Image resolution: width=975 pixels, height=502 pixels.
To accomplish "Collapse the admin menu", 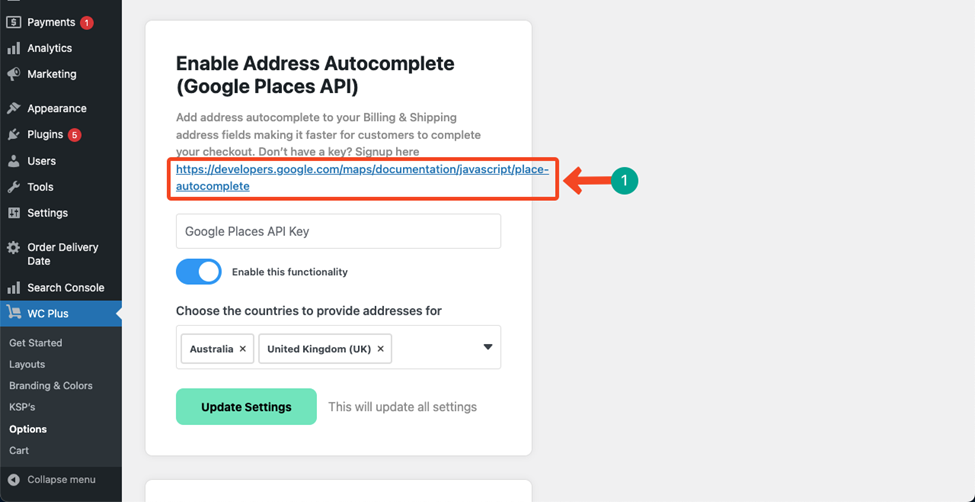I will pyautogui.click(x=61, y=480).
